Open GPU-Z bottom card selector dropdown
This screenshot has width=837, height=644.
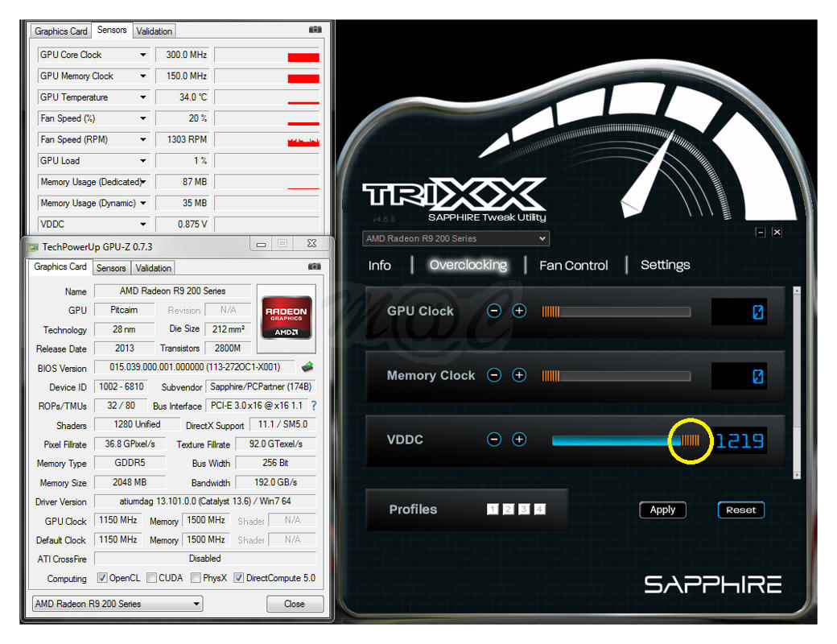tap(118, 604)
